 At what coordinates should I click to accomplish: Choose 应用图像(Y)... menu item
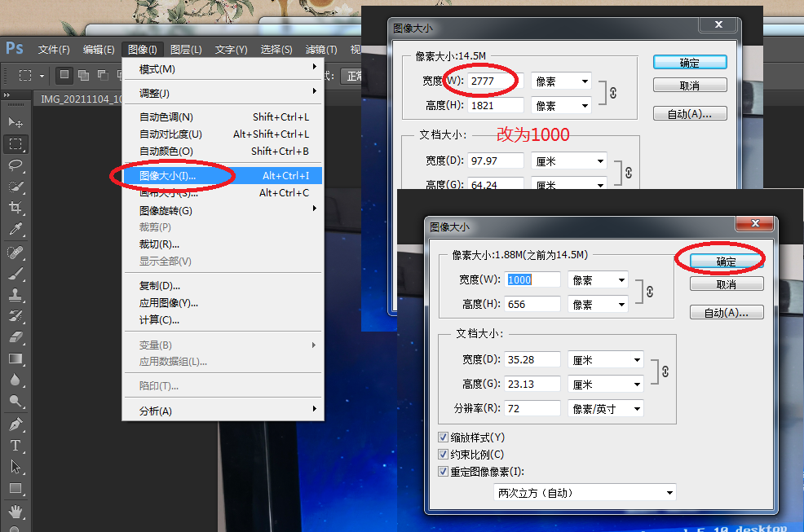(223, 302)
